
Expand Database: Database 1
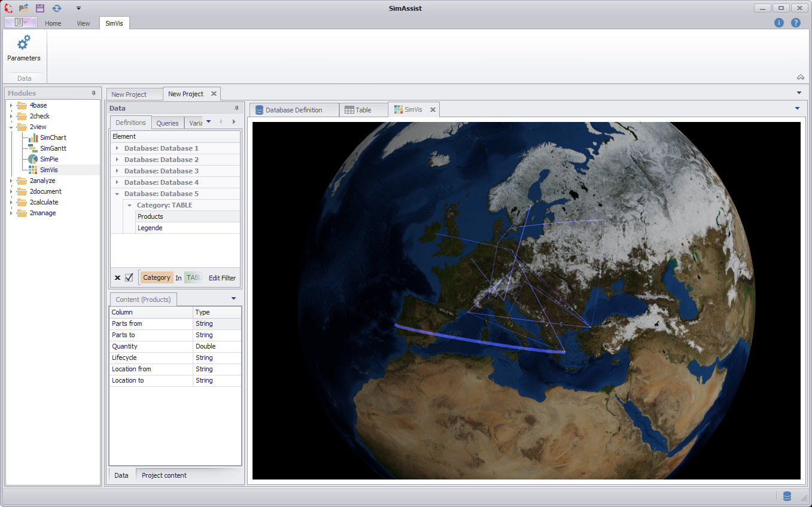coord(117,148)
